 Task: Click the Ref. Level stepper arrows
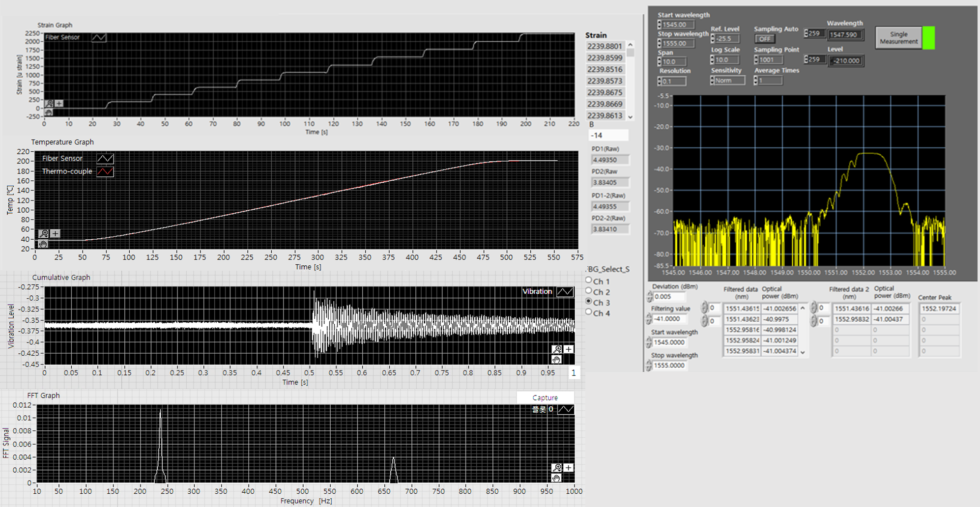713,38
